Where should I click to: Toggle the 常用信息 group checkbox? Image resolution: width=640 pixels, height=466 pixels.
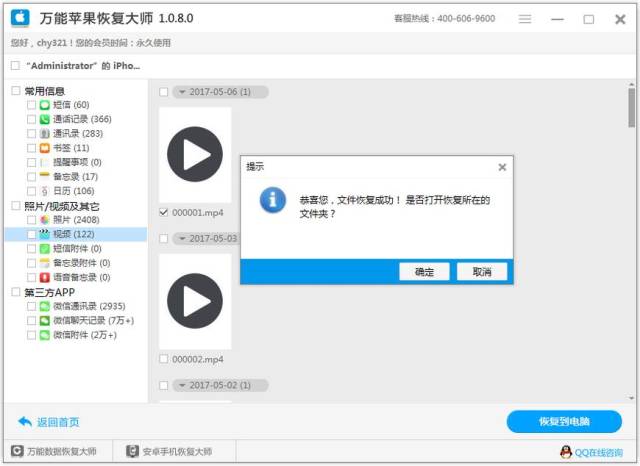[x=16, y=91]
